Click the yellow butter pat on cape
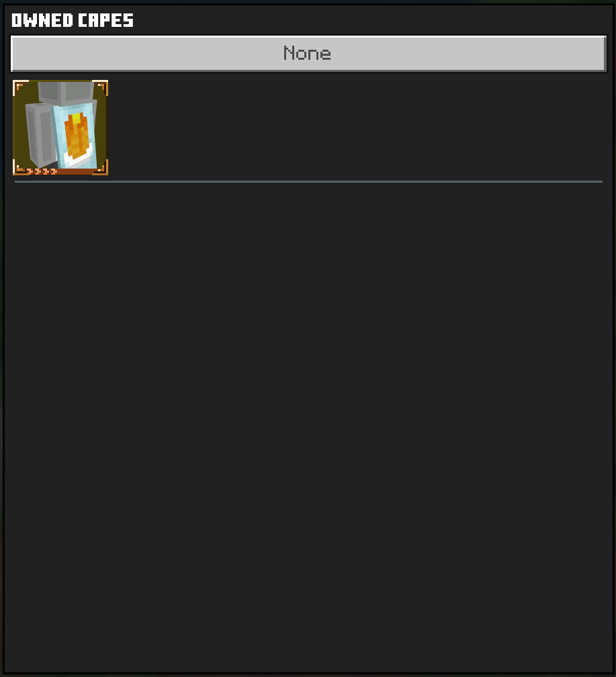Screen dimensions: 616x677 point(76,118)
